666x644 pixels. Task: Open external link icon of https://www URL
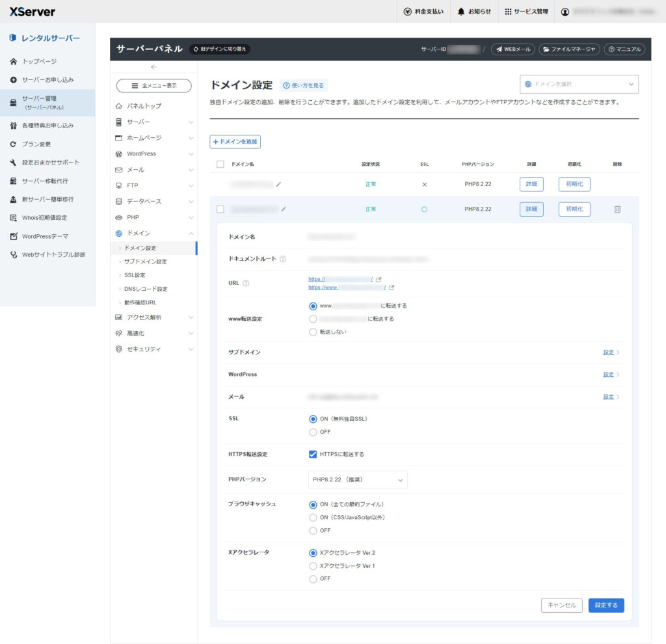pos(391,288)
